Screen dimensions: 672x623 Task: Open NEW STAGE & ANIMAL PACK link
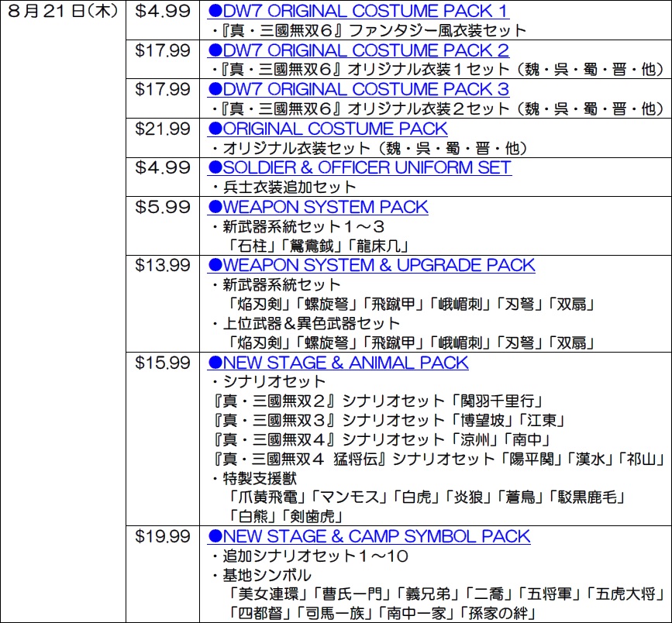coord(338,363)
